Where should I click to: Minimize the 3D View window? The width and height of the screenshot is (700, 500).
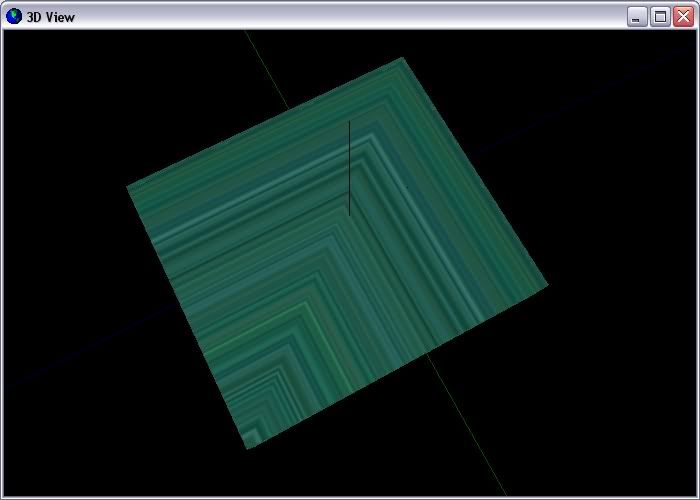coord(637,17)
